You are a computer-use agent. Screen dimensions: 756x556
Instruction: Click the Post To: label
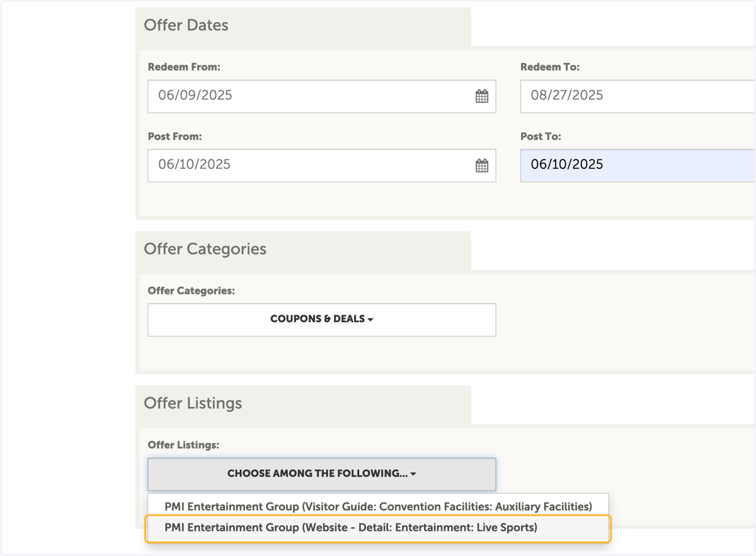pos(541,136)
